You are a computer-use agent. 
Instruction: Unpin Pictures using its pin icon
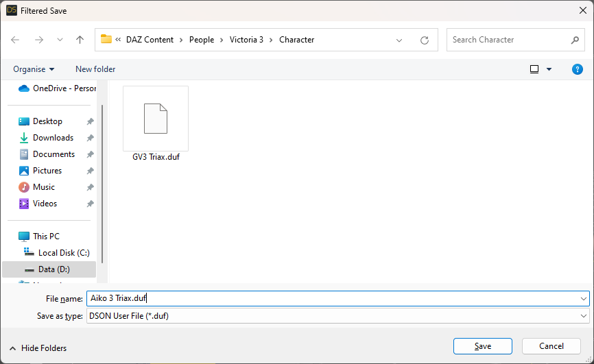90,171
